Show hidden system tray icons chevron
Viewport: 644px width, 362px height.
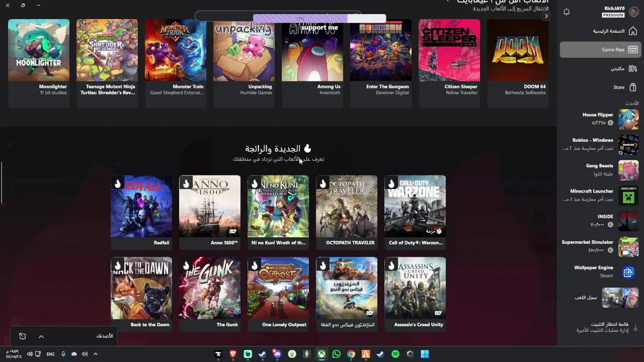[x=95, y=354]
